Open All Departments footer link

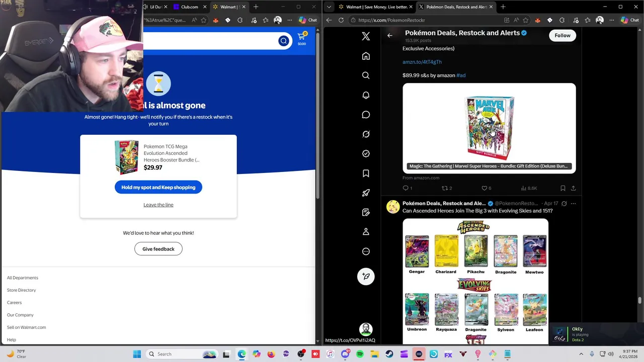coord(23,278)
